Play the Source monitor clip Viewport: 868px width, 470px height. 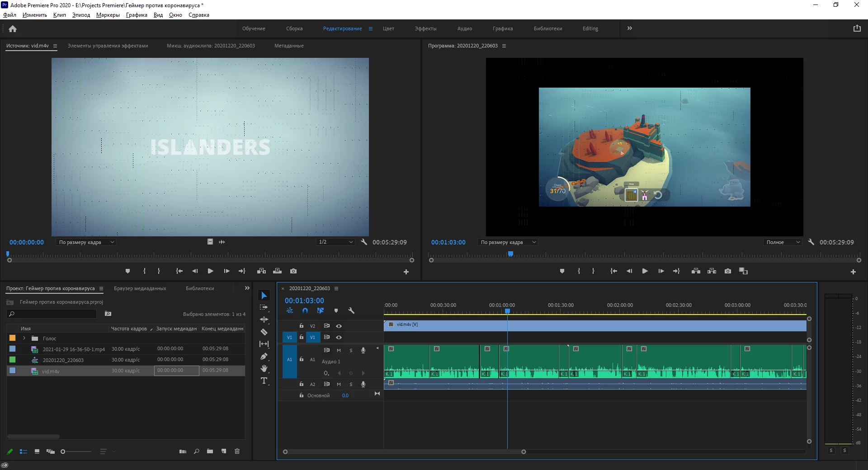coord(210,271)
